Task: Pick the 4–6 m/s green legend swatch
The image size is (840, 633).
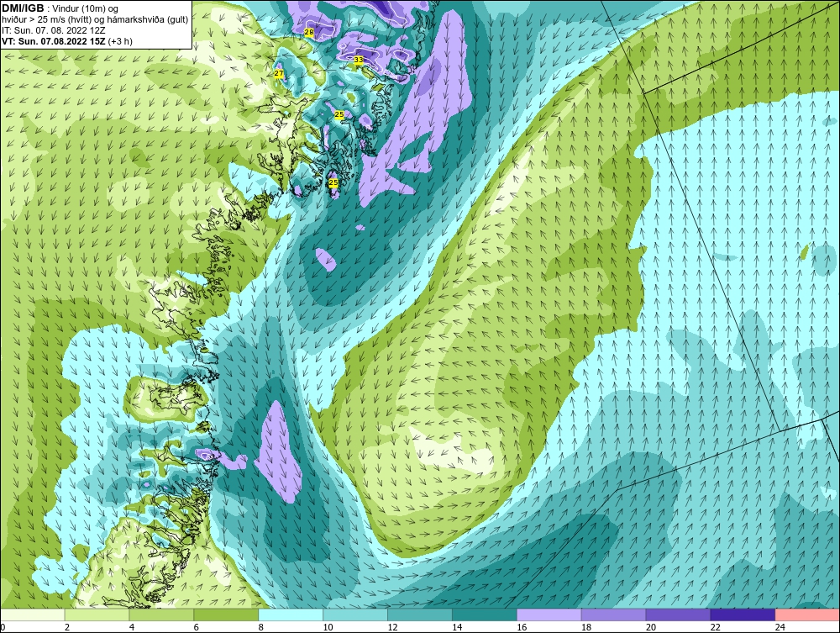Action: pyautogui.click(x=161, y=615)
